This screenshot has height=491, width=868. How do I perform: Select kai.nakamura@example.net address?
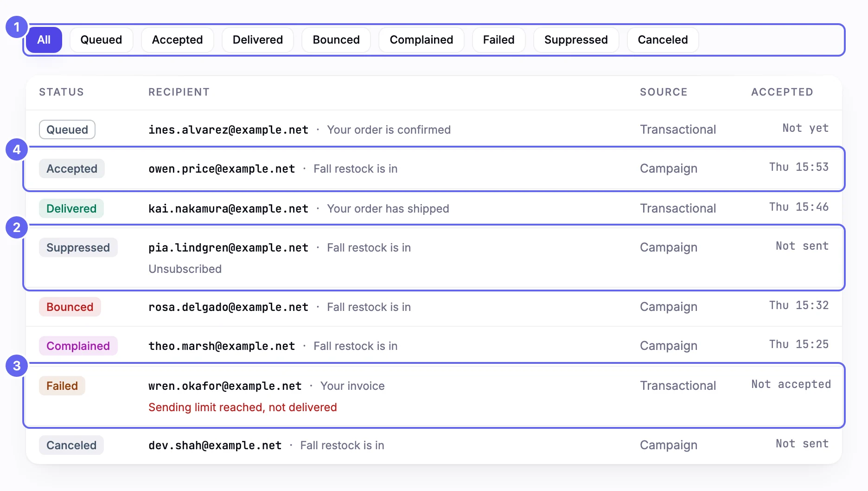228,208
